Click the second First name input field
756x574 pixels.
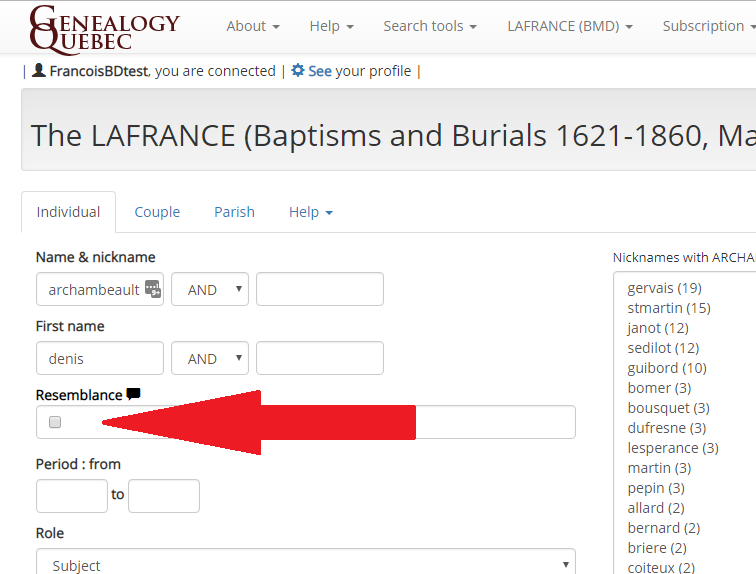pos(320,358)
